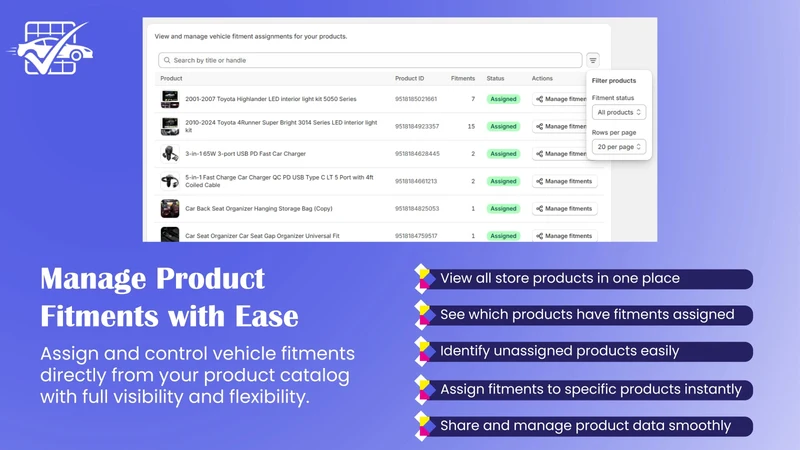Viewport: 800px width, 450px height.
Task: Click the Assigned badge for Back Seat Organizer
Action: (503, 209)
